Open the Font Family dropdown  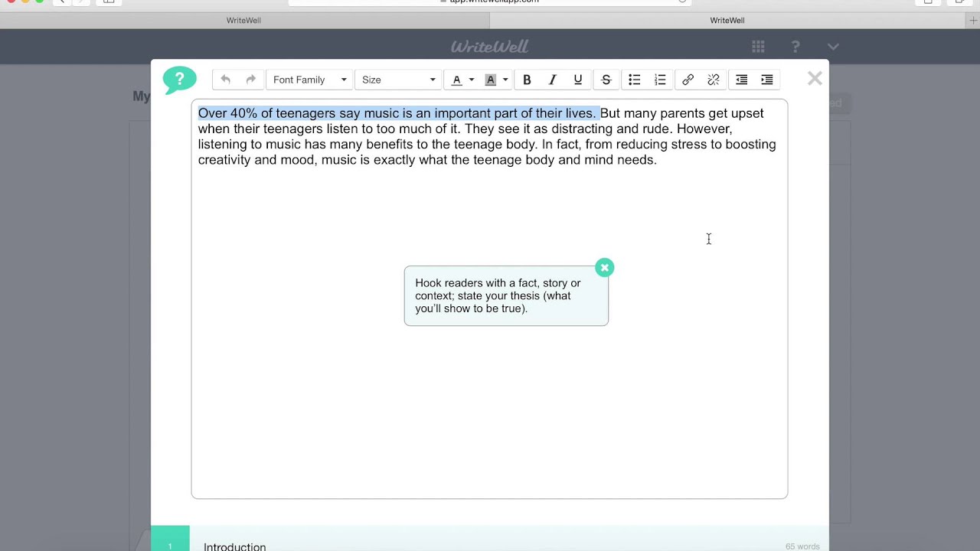click(x=309, y=80)
